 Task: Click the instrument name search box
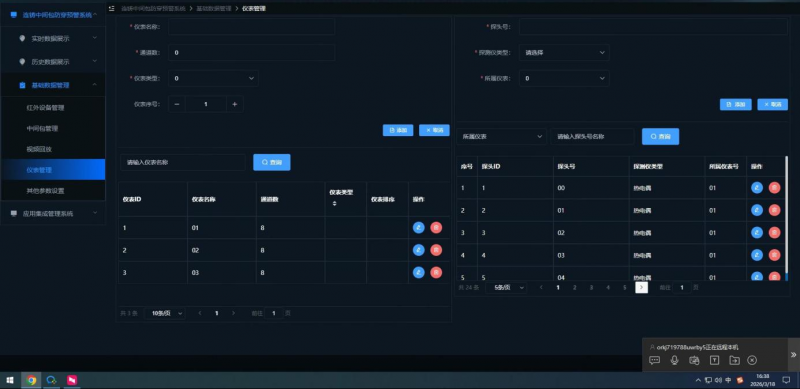click(183, 162)
